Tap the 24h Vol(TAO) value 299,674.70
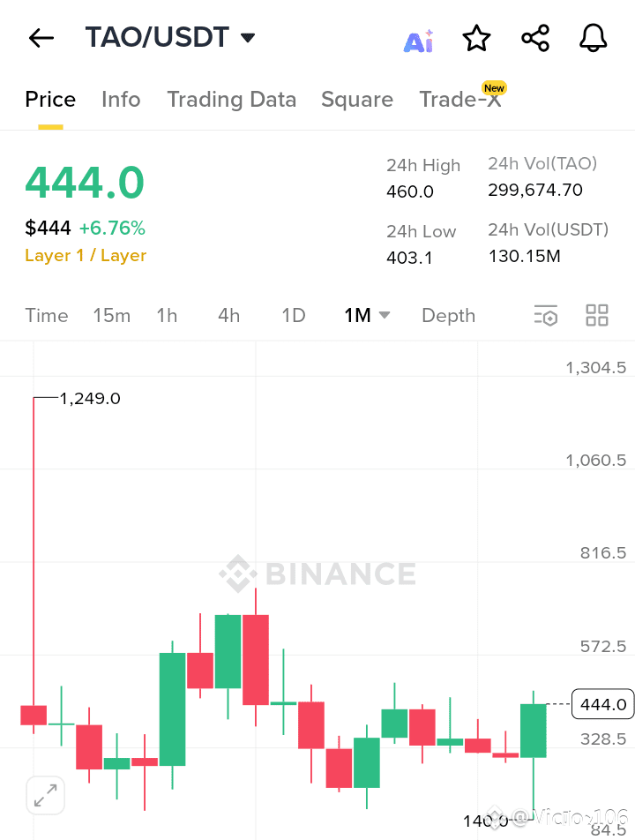635x840 pixels. (534, 191)
